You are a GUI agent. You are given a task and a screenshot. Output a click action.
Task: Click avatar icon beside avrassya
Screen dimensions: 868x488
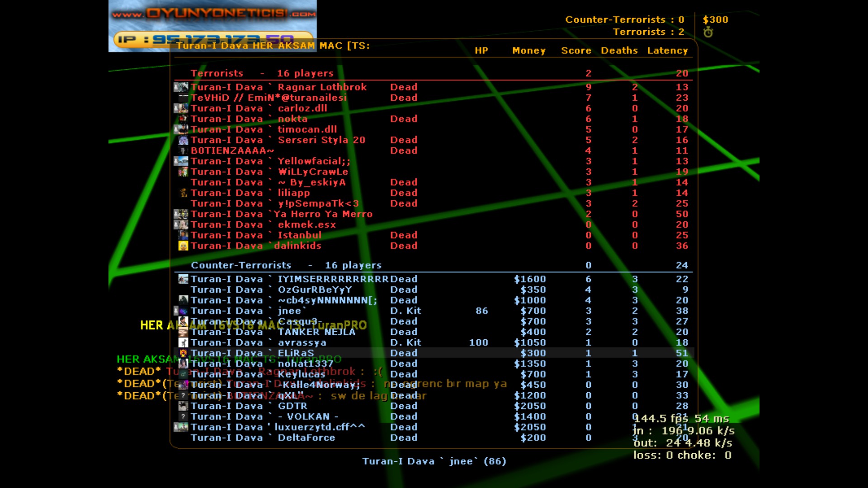pyautogui.click(x=183, y=343)
